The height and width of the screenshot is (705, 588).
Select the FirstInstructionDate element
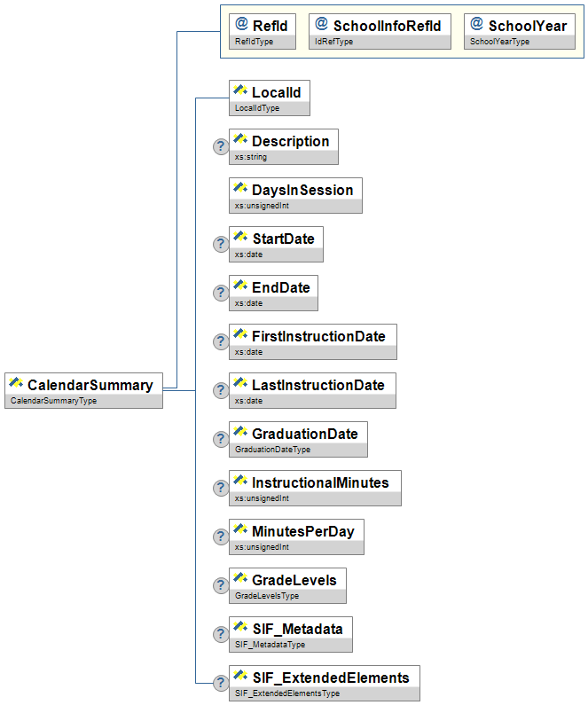[x=312, y=341]
